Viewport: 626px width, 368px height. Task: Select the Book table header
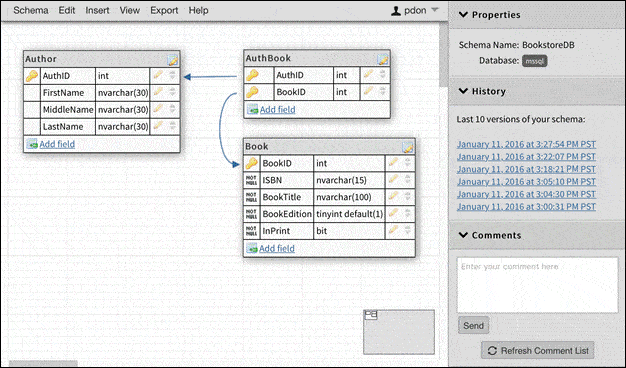click(329, 147)
